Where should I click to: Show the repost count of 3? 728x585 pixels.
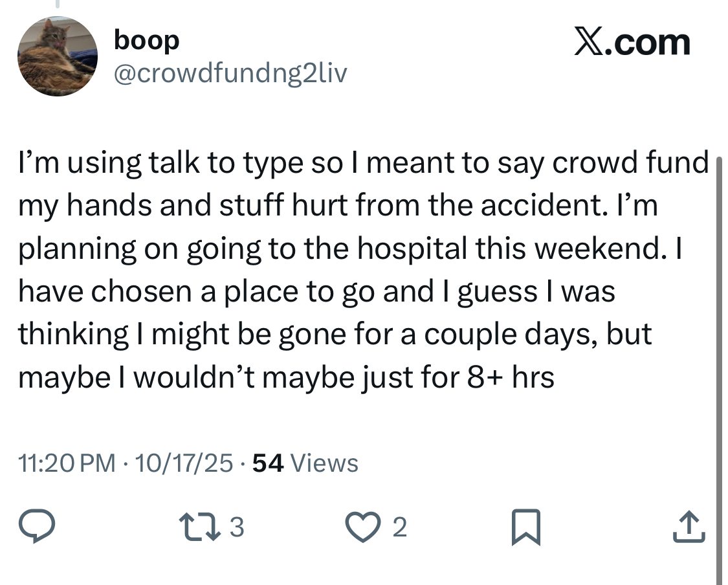click(237, 527)
